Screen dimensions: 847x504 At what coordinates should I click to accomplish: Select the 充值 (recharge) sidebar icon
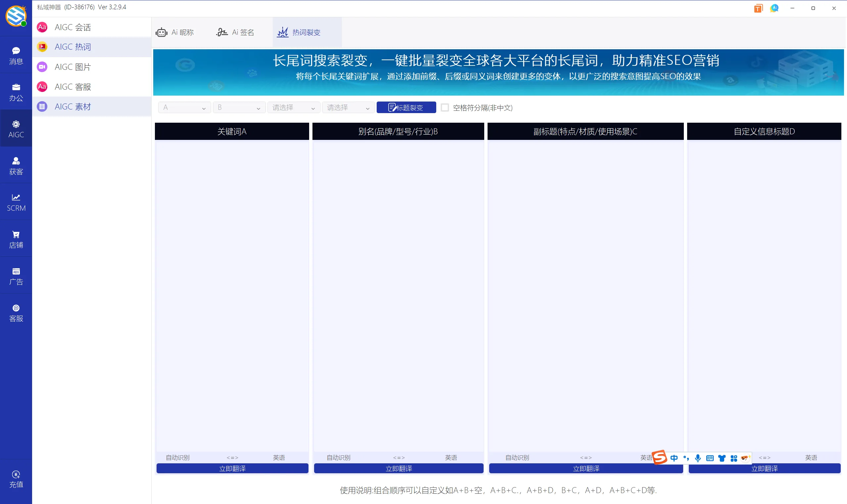[16, 479]
